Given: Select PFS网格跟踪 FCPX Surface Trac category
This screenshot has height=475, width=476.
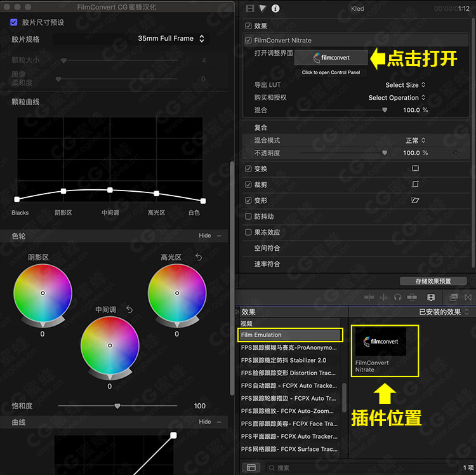Looking at the screenshot, I should tap(289, 449).
